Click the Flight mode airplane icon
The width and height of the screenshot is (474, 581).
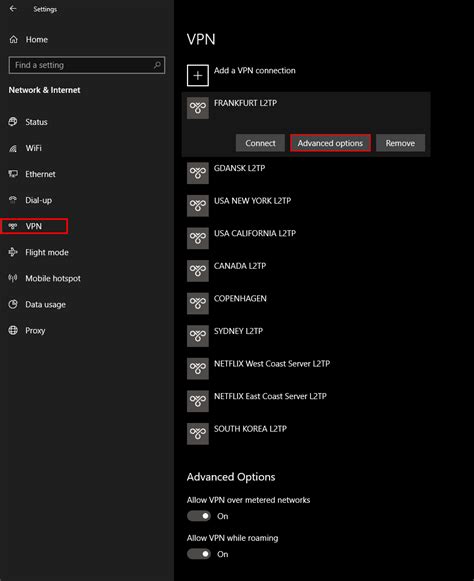click(x=13, y=252)
